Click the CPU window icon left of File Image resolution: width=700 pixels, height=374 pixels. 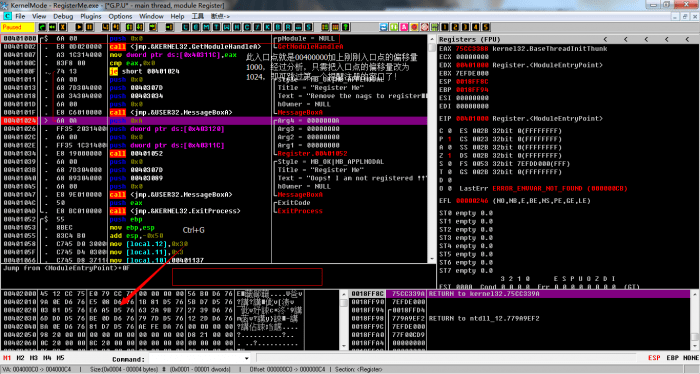point(7,16)
